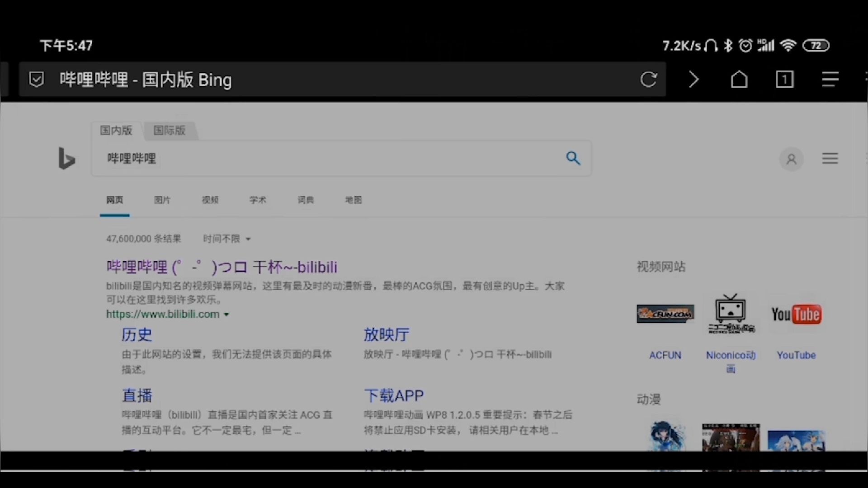Tap the headphone status icon
Viewport: 868px width, 488px height.
coord(711,46)
